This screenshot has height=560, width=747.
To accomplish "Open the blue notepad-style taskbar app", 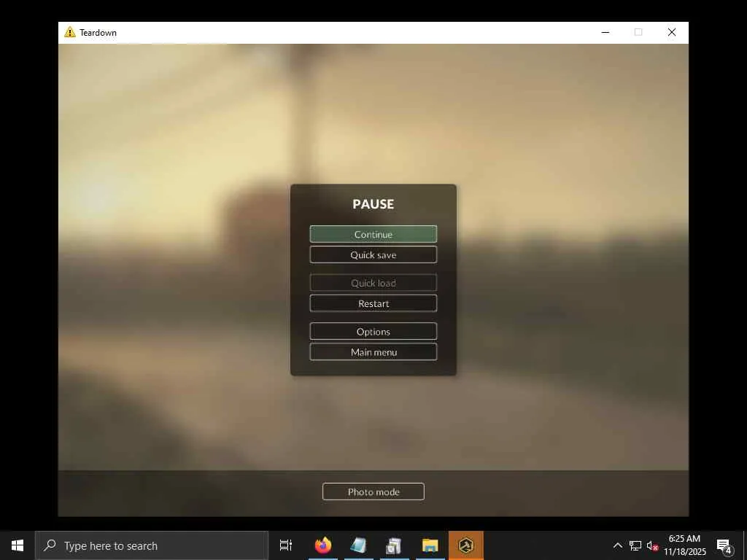I will click(x=358, y=545).
